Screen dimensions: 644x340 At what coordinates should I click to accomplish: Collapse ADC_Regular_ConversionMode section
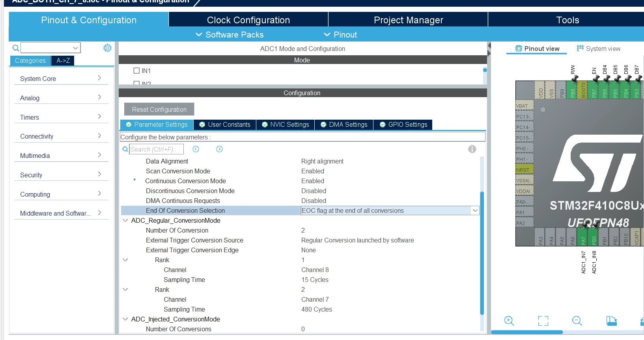pos(125,220)
